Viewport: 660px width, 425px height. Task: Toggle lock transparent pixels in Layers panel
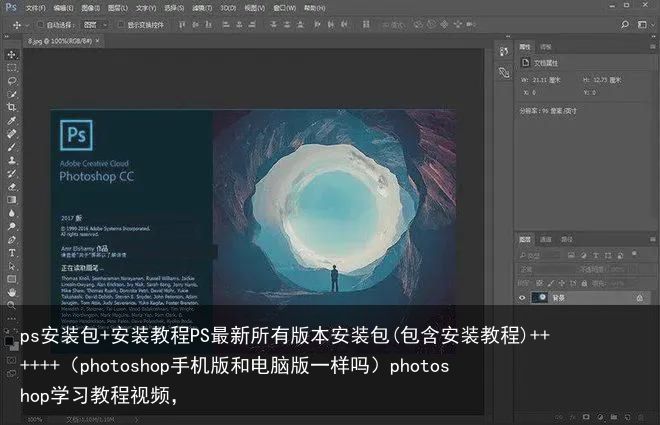click(540, 284)
